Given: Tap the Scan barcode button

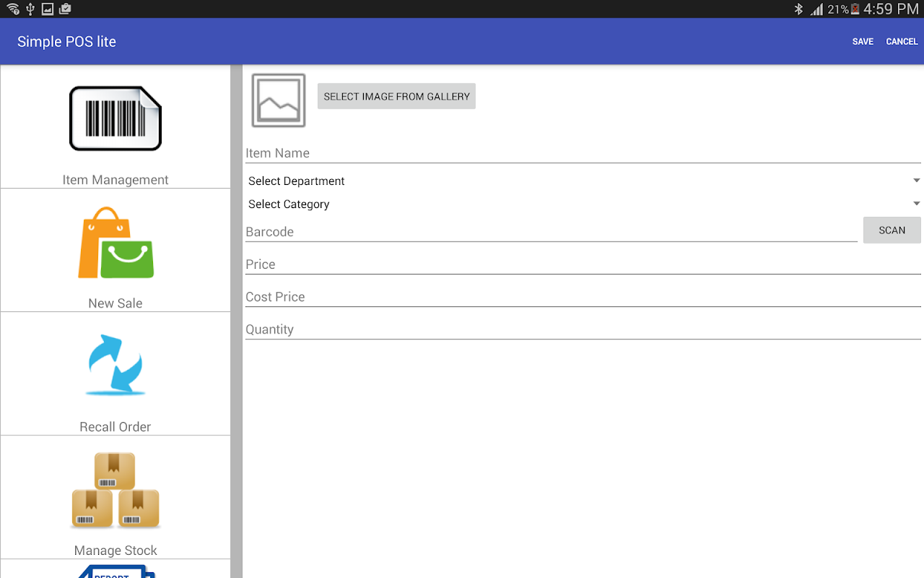Looking at the screenshot, I should pyautogui.click(x=892, y=230).
